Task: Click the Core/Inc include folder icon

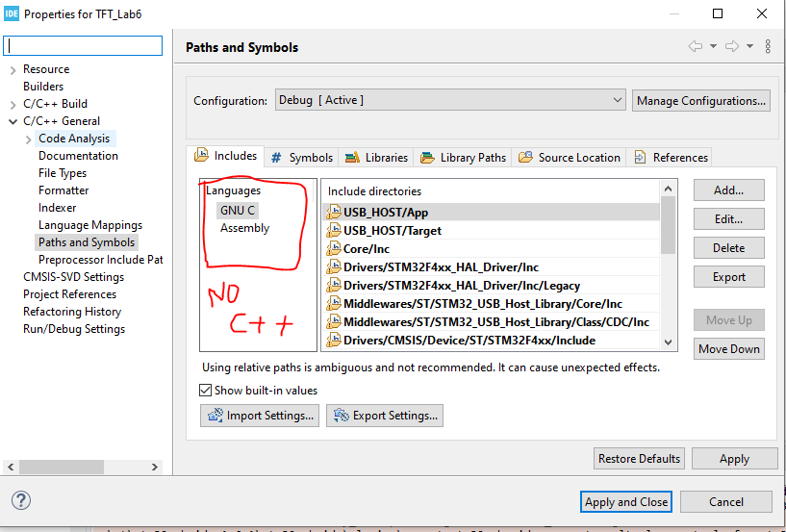Action: tap(333, 249)
